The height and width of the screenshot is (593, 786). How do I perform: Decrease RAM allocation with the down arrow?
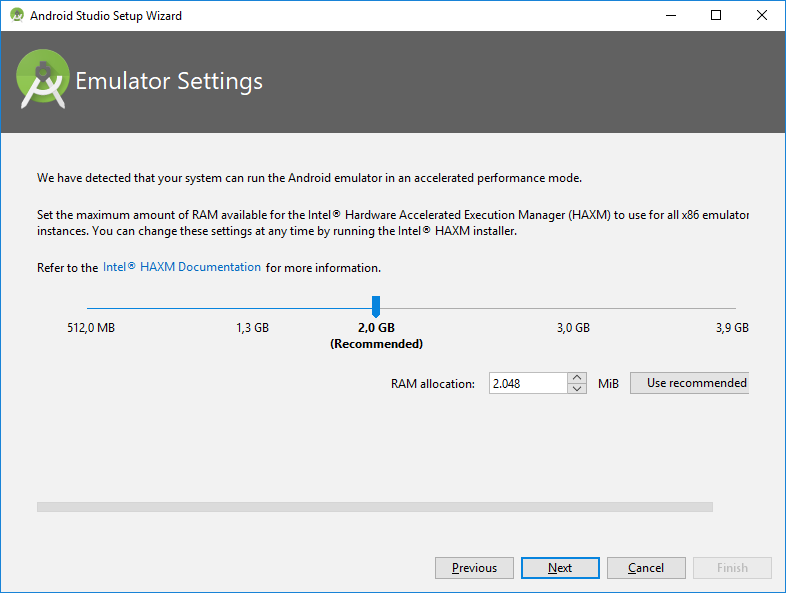point(577,389)
